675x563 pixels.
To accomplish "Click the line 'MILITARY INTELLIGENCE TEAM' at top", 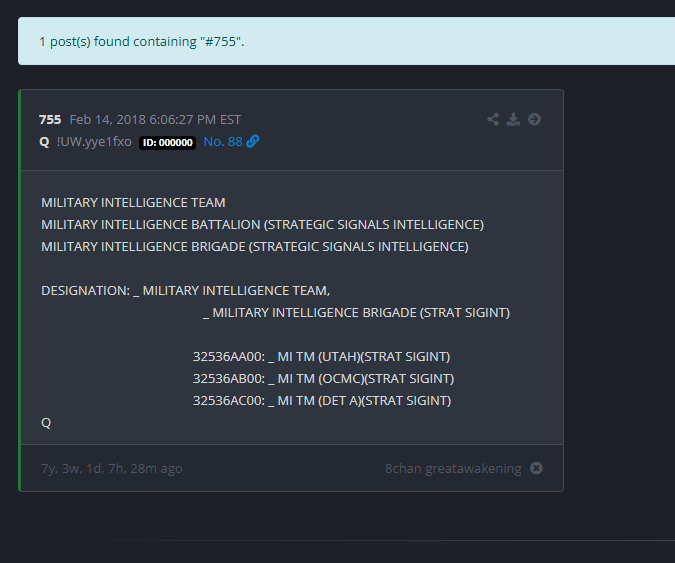I will tap(133, 203).
